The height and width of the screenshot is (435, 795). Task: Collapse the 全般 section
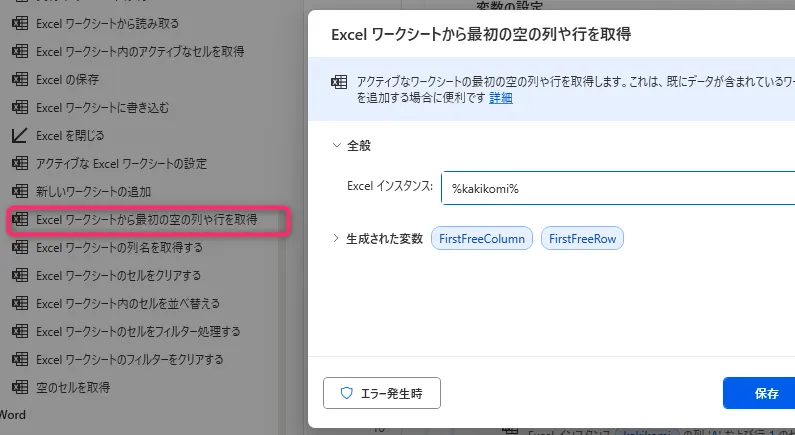point(336,145)
